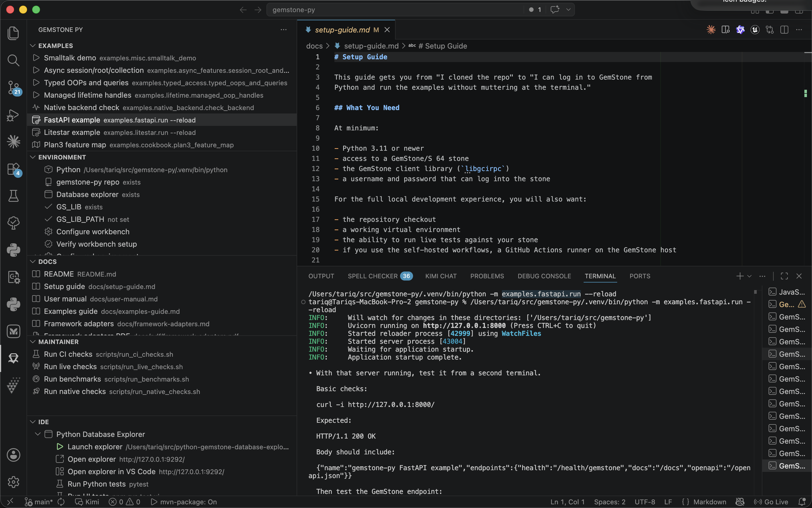Start Go Live server
This screenshot has height=508, width=812.
[x=771, y=502]
